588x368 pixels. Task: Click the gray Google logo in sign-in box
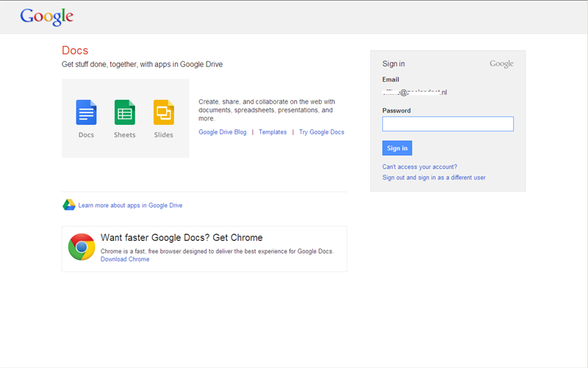click(x=501, y=64)
